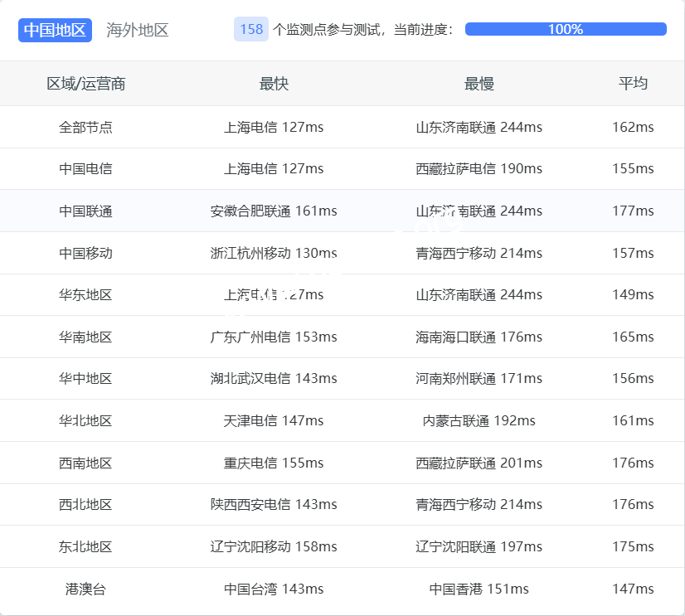
Task: Click 内蒙古联通 192ms slowest entry
Action: tap(479, 420)
